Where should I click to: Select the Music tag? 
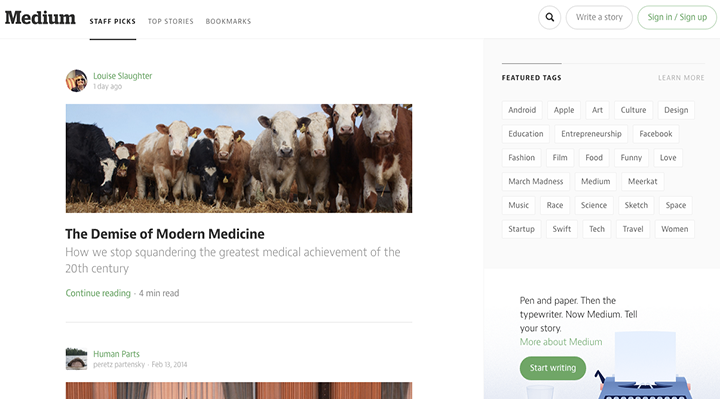[519, 206]
